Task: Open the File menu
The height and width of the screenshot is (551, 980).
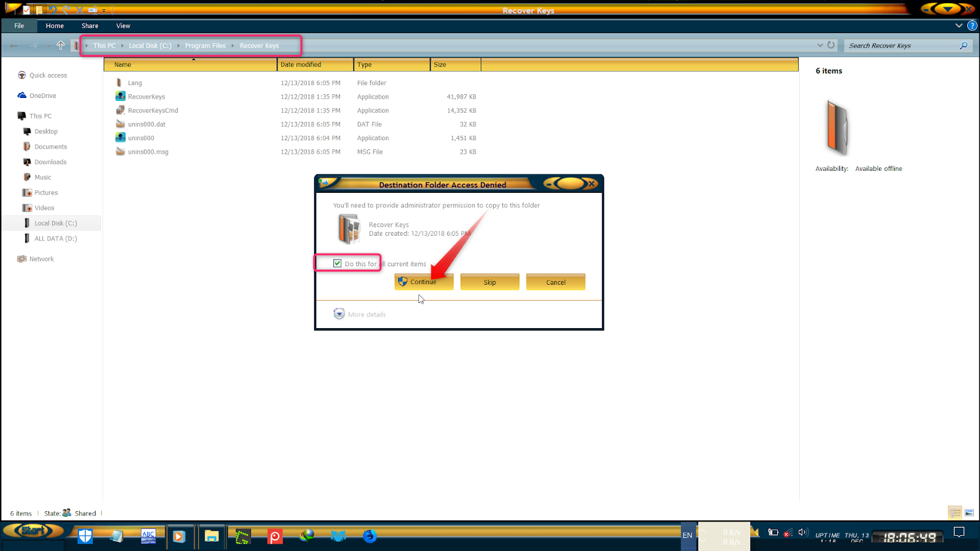Action: click(x=19, y=26)
